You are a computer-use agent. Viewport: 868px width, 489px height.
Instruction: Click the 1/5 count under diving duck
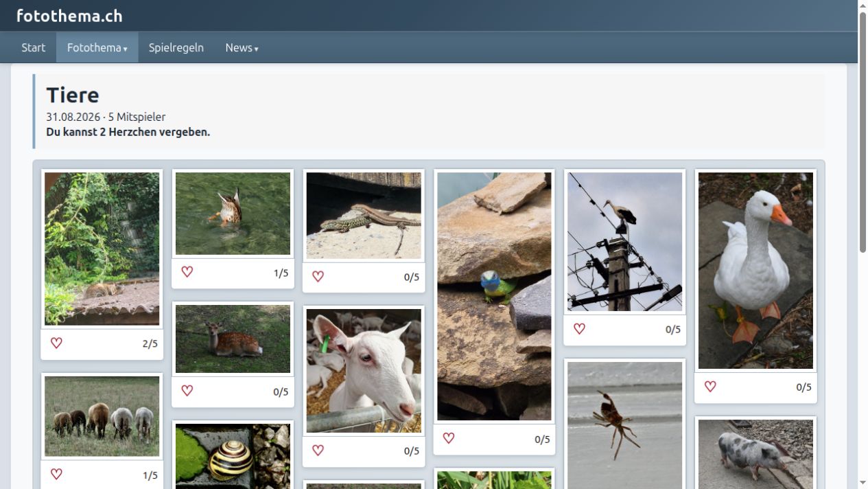point(281,273)
